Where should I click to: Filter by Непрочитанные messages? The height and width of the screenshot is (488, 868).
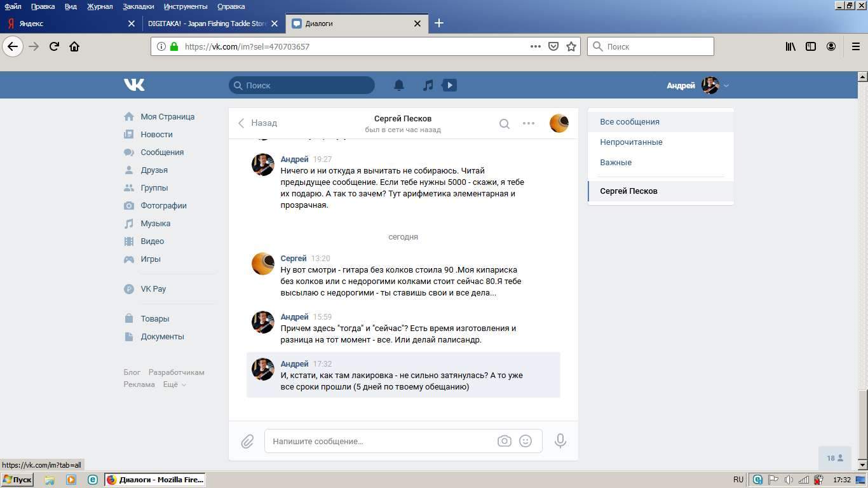[661, 142]
